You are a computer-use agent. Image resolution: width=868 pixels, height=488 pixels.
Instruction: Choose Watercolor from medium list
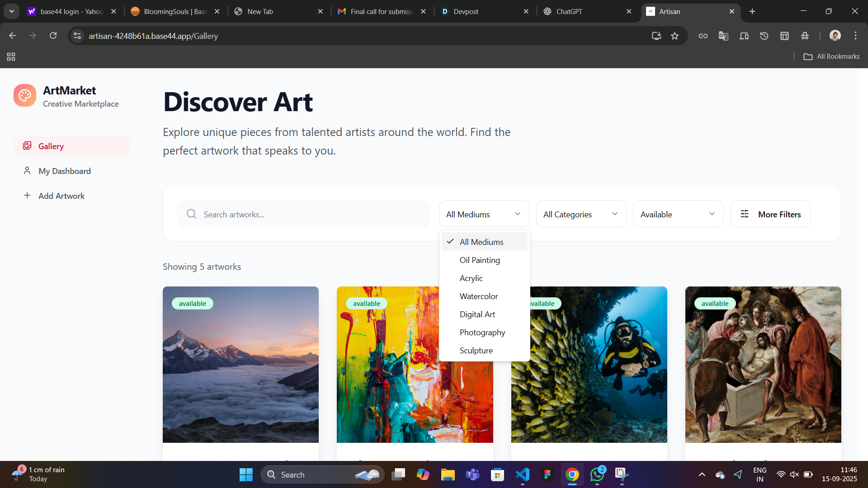point(479,296)
